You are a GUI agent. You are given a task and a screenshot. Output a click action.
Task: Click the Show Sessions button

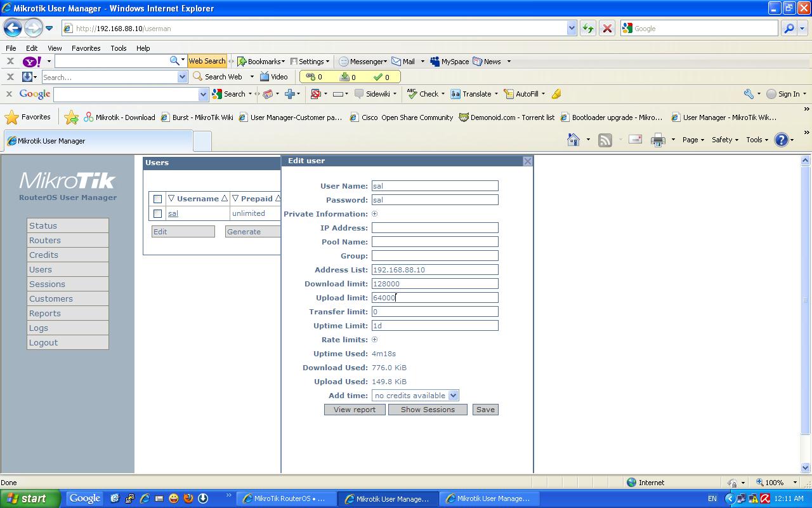[x=428, y=410]
